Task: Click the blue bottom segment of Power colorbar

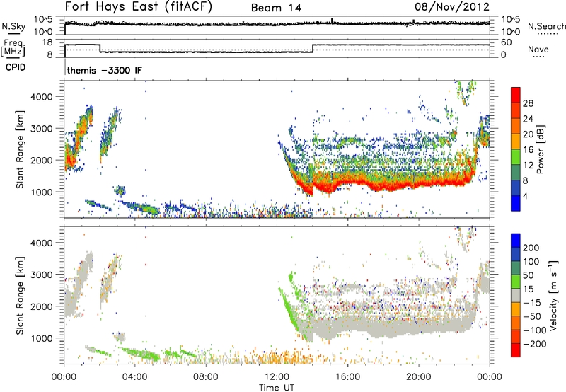Action: coord(516,203)
